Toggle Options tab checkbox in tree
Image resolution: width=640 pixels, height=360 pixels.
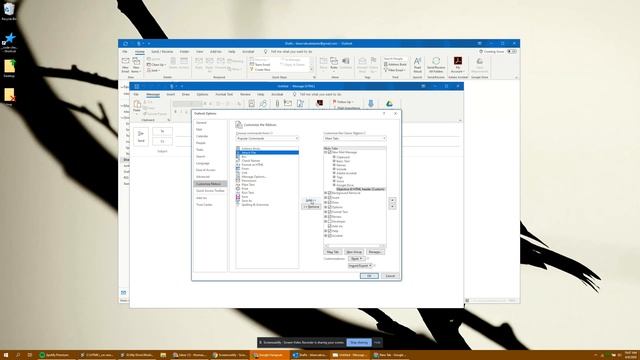(330, 207)
